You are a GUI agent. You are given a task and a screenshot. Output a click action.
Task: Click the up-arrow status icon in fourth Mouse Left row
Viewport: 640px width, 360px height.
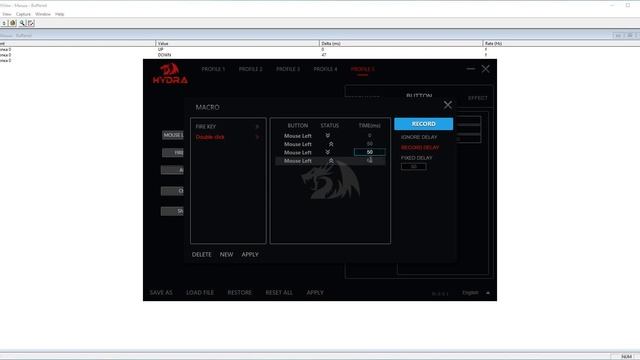coord(331,161)
